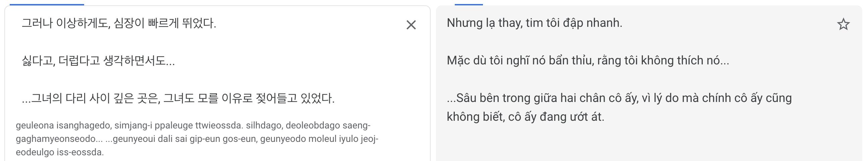Viewport: 868px width, 161px height.
Task: Click the word 젖어들고 in the source text
Action: click(x=276, y=98)
